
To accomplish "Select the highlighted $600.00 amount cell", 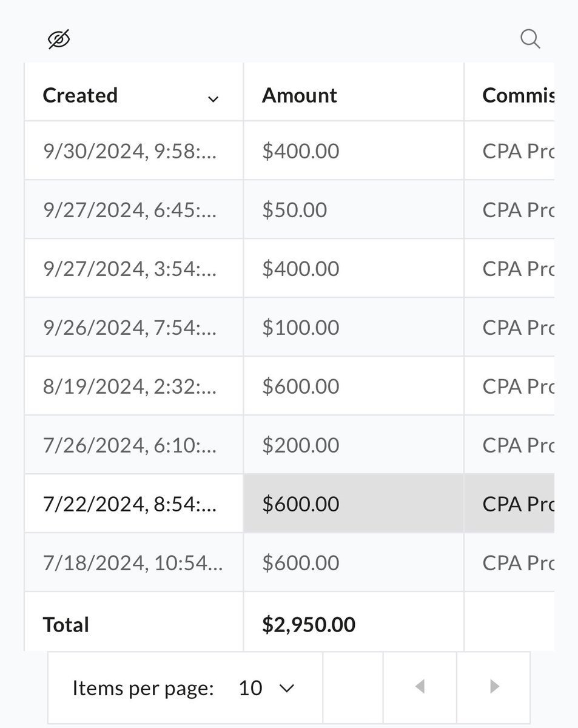I will point(354,504).
